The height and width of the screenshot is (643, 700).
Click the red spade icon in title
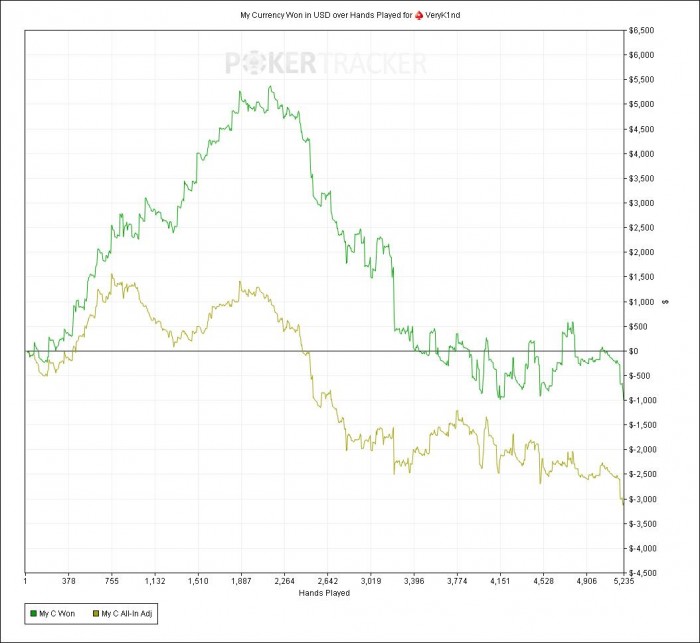tap(419, 15)
